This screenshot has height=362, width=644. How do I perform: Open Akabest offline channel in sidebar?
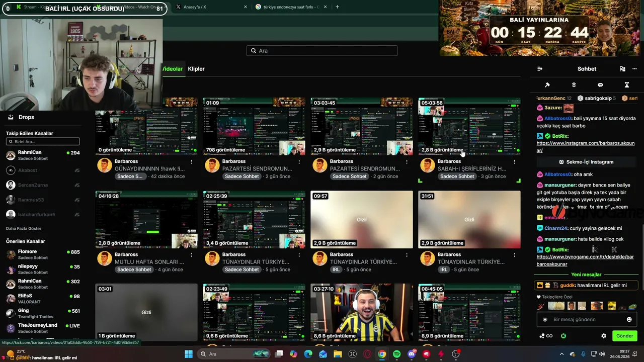click(x=43, y=170)
